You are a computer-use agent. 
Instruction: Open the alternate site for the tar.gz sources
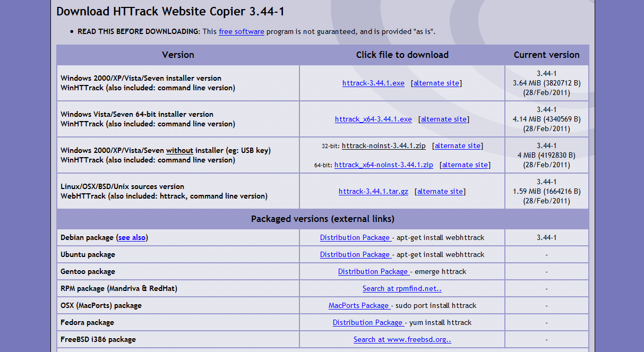[440, 191]
